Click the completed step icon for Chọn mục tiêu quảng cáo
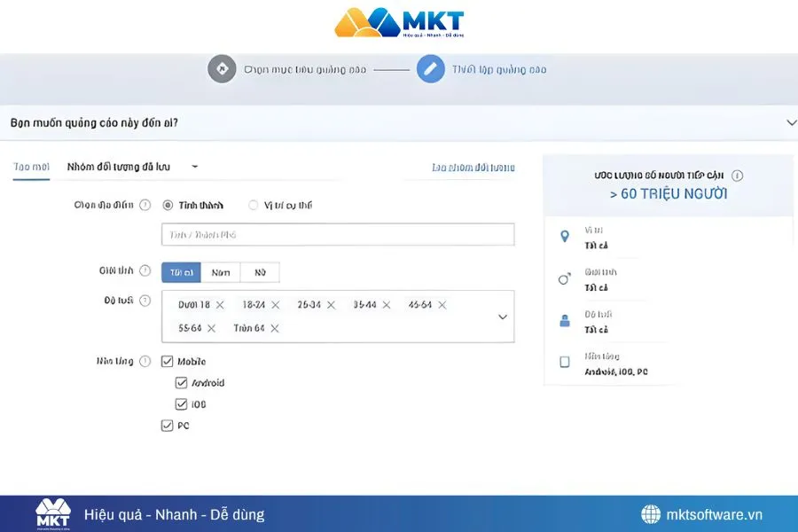This screenshot has height=532, width=798. pos(222,68)
